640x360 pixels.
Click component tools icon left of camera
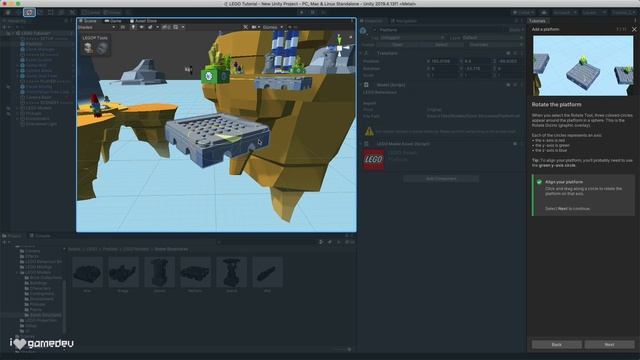(245, 27)
